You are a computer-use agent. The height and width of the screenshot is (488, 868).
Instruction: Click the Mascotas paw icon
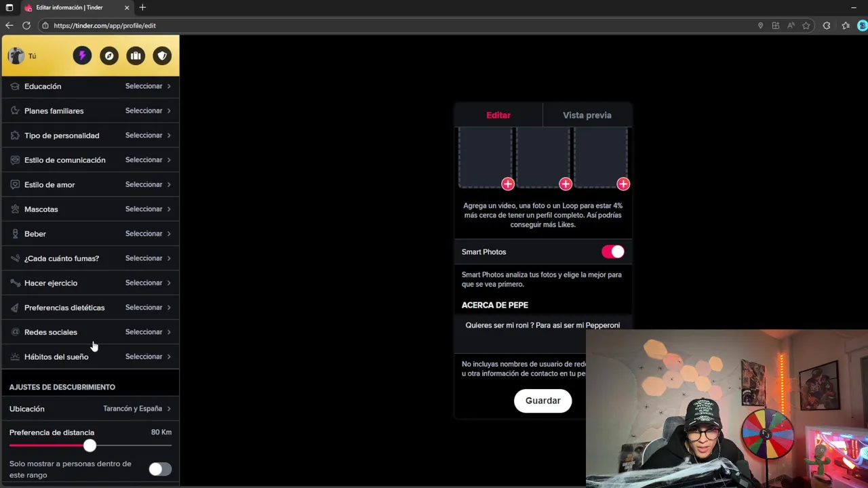[x=15, y=209]
